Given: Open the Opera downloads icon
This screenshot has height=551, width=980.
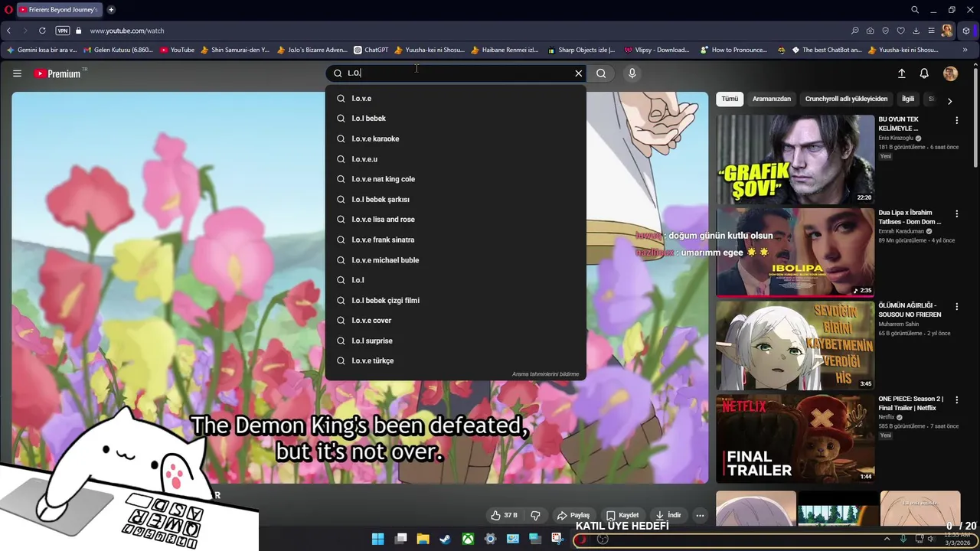Looking at the screenshot, I should click(916, 31).
